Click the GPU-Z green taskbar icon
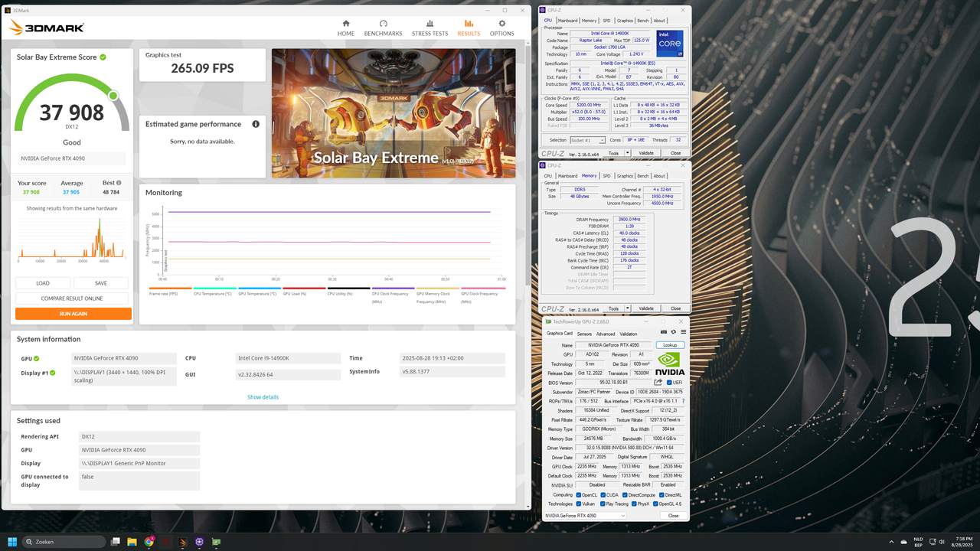The height and width of the screenshot is (551, 980). (217, 541)
